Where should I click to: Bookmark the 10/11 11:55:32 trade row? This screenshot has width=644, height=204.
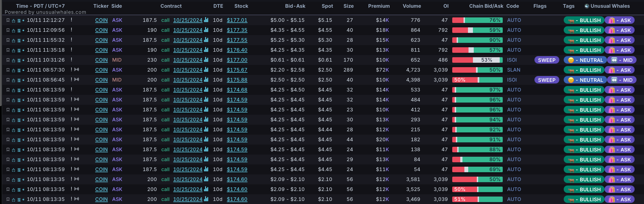(x=8, y=40)
